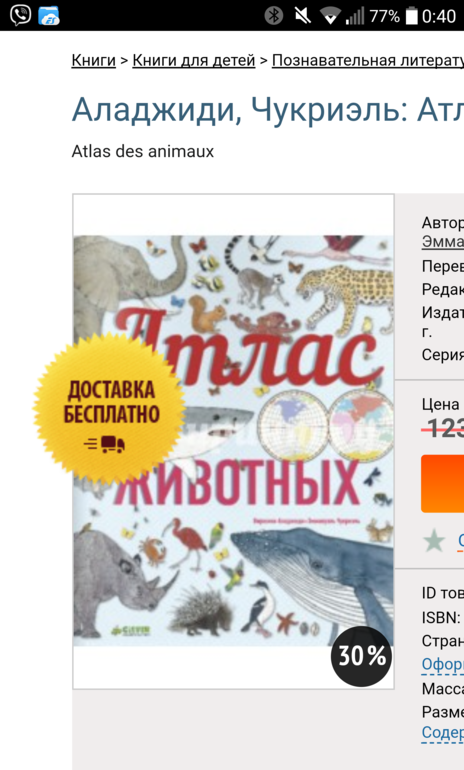Click the 30% discount badge

click(x=361, y=656)
